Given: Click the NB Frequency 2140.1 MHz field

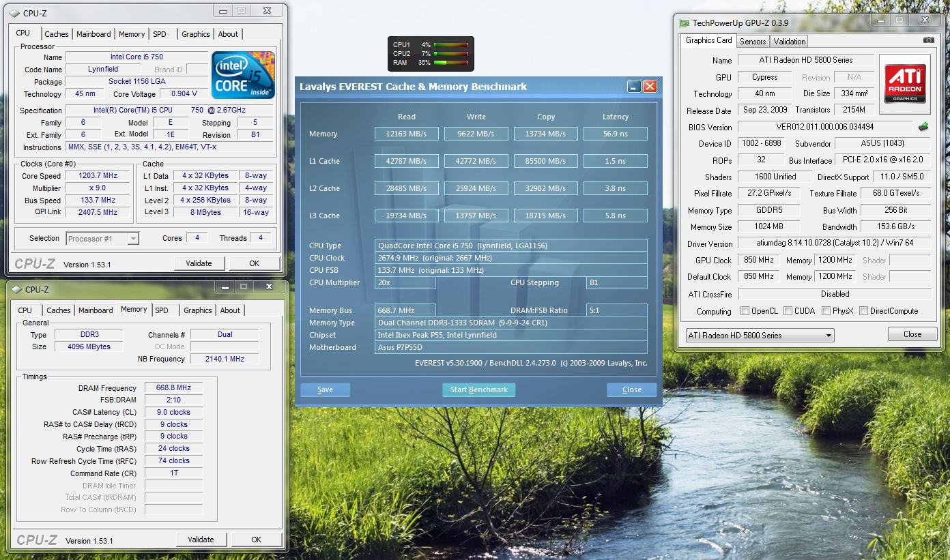Looking at the screenshot, I should (225, 359).
